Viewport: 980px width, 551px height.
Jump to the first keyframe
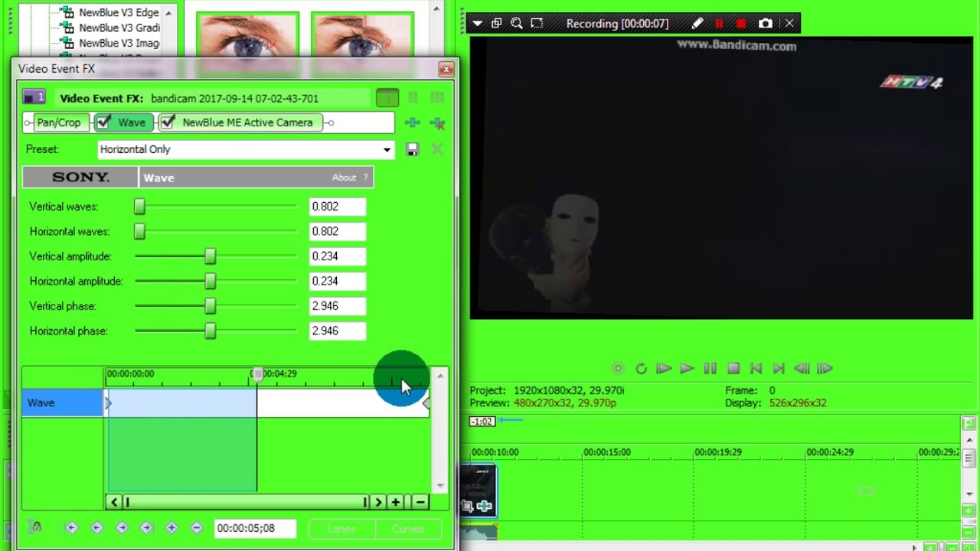pyautogui.click(x=71, y=527)
